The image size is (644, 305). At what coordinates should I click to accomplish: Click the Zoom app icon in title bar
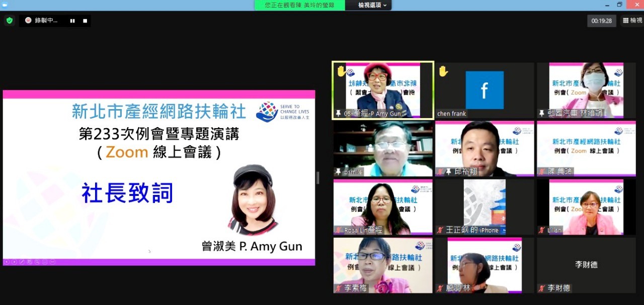(x=5, y=5)
